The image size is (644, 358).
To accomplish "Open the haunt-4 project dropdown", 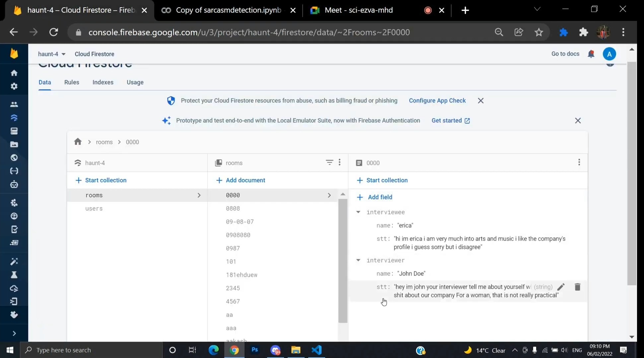I will coord(52,54).
